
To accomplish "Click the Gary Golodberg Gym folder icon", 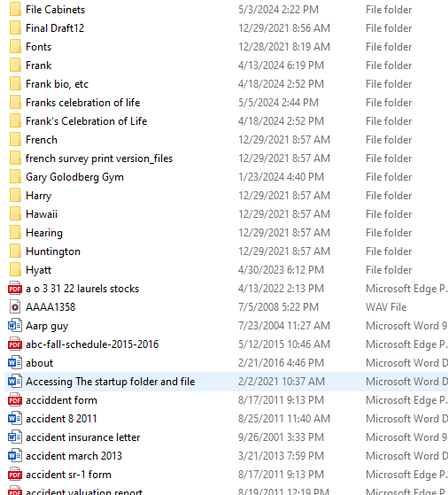I will 15,177.
